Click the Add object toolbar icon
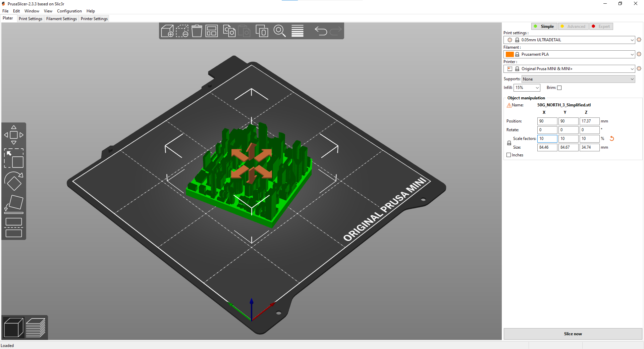The height and width of the screenshot is (349, 644). pos(167,31)
